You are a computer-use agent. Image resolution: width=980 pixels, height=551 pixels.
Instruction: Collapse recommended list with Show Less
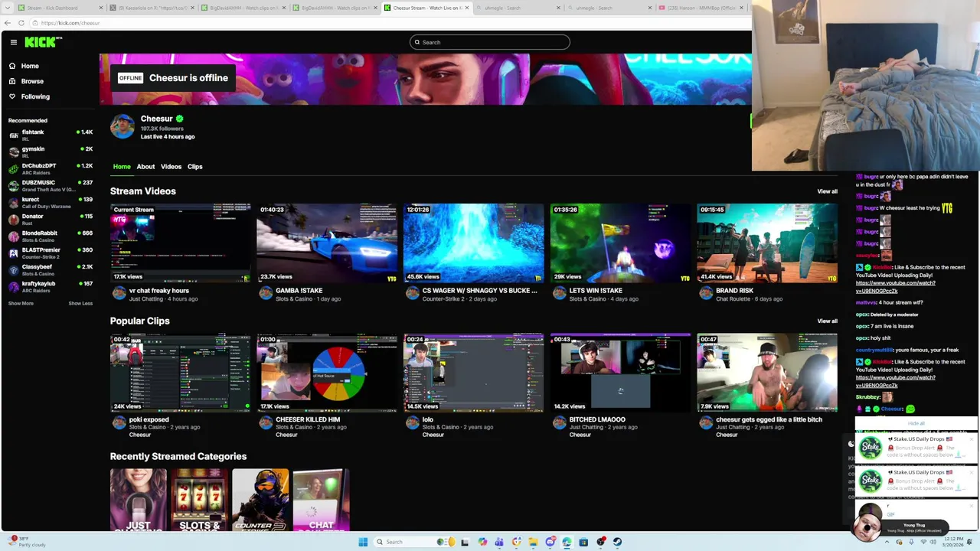click(80, 303)
